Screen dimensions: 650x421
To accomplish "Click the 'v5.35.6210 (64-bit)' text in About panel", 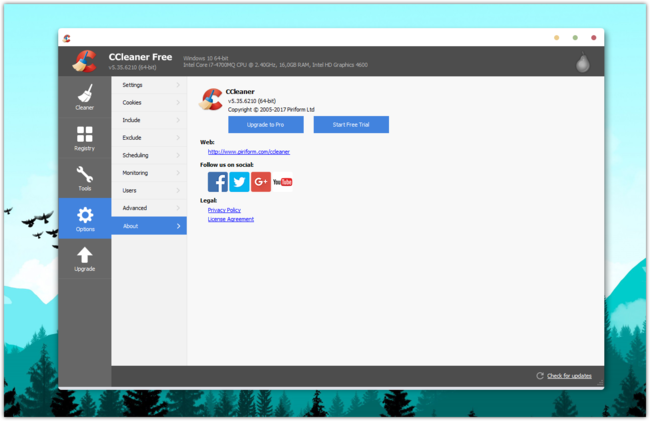I will click(252, 101).
